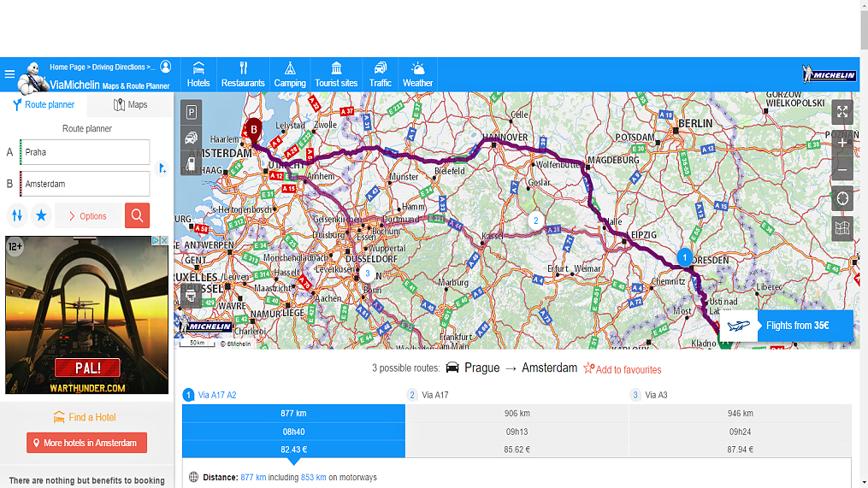This screenshot has height=488, width=868.
Task: Open Camping section
Action: click(x=290, y=74)
